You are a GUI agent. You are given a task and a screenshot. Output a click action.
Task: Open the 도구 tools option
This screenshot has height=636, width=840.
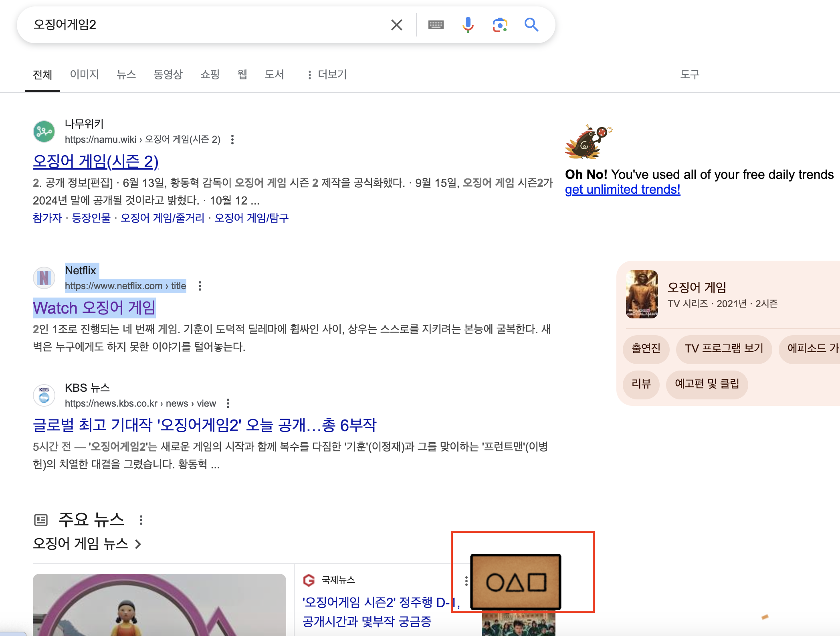tap(689, 74)
